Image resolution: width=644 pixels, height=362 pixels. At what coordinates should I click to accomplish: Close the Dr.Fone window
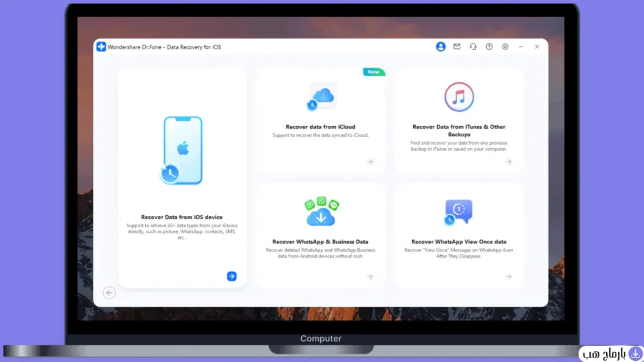(537, 47)
